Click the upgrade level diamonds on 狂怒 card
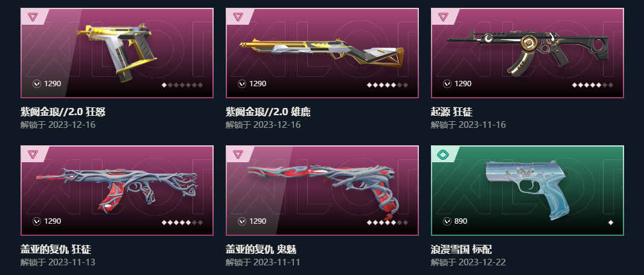Image resolution: width=644 pixels, height=275 pixels. [182, 85]
